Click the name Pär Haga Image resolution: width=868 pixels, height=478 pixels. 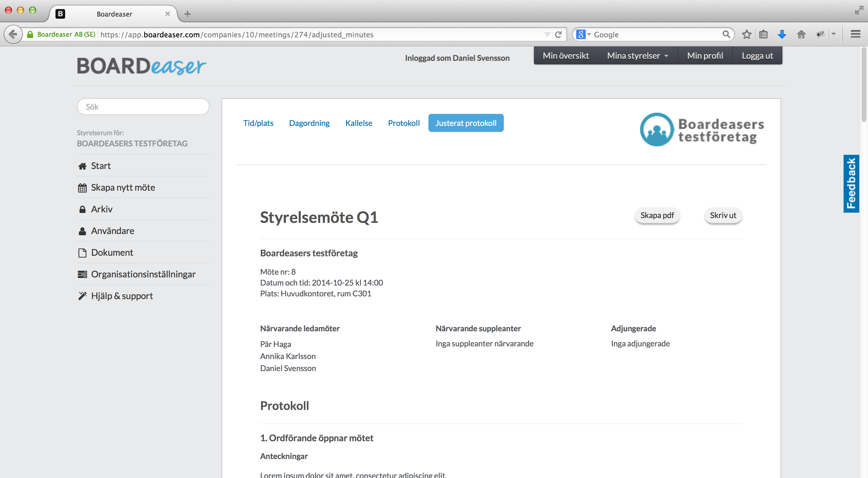click(x=276, y=344)
